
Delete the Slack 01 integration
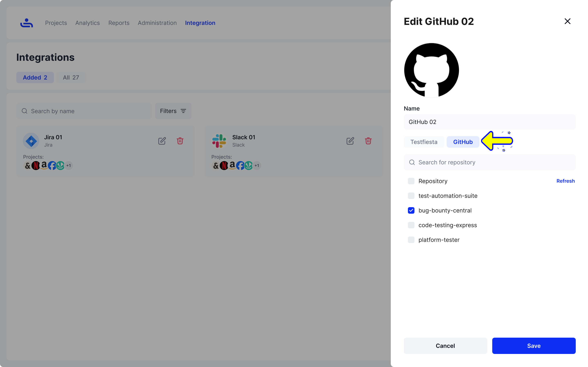[x=368, y=141]
